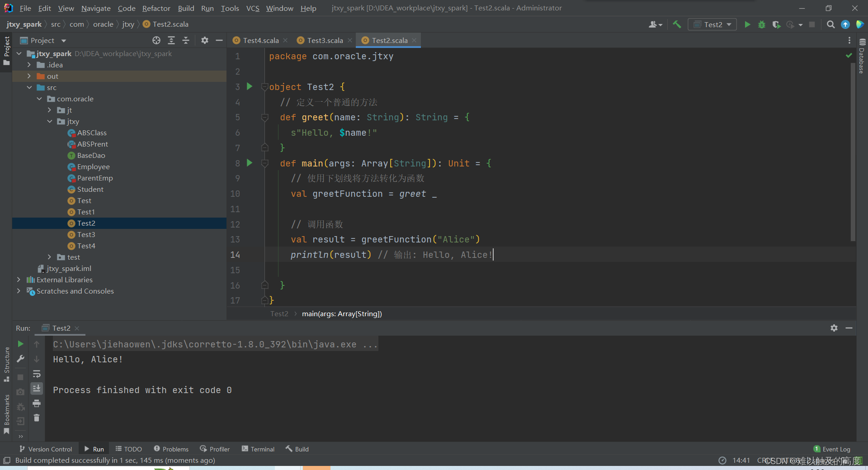Click run gutter icon beside main method
The width and height of the screenshot is (868, 470).
[x=249, y=163]
